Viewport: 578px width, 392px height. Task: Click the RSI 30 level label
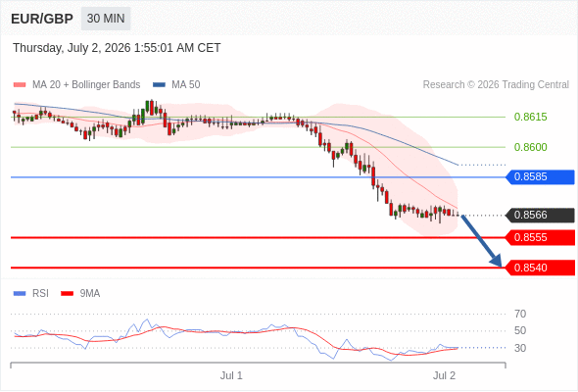(x=520, y=348)
